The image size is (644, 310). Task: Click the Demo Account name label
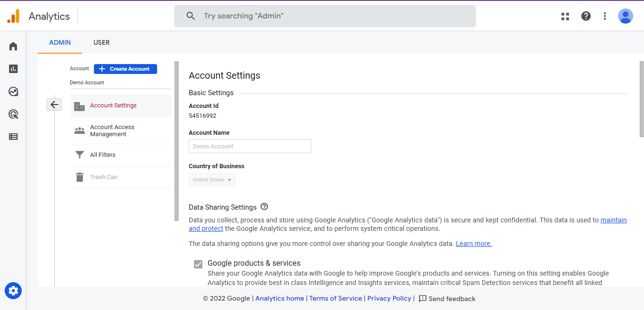[x=87, y=82]
